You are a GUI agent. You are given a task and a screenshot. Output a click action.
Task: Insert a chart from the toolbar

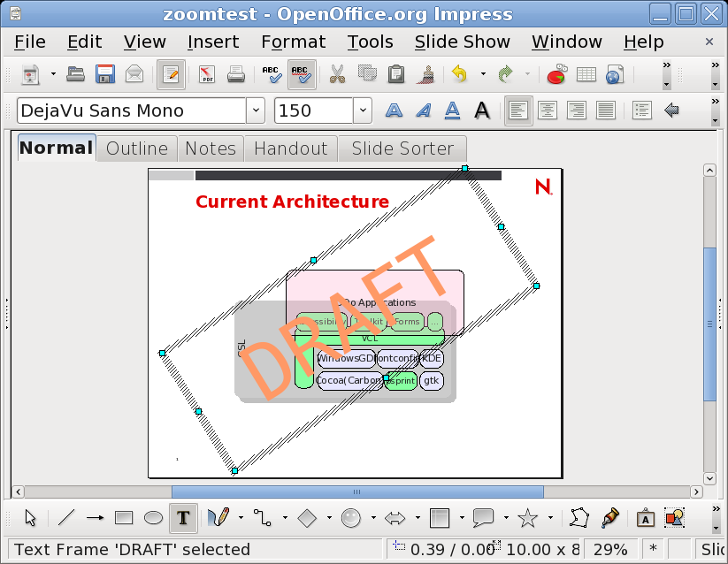(x=556, y=75)
